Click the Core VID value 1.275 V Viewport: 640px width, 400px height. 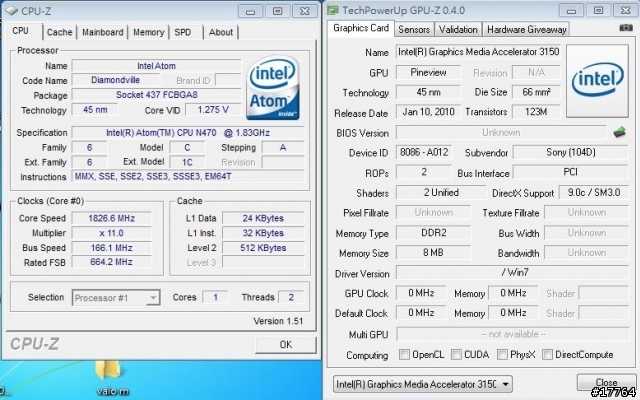213,110
